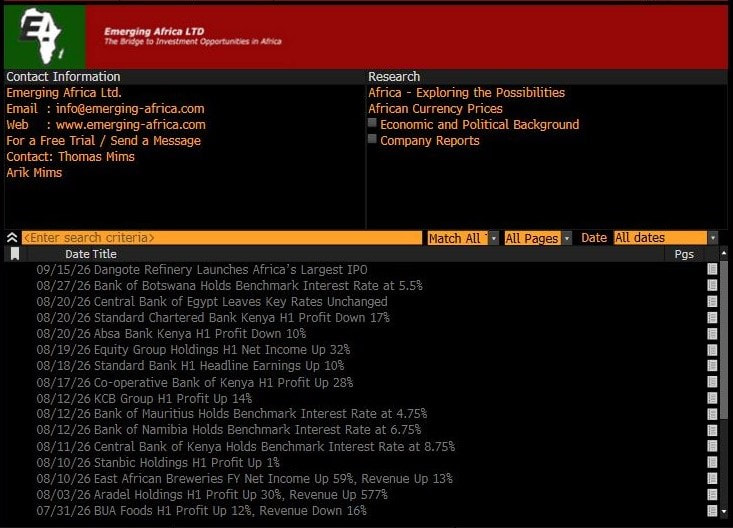The image size is (733, 528).
Task: Click info@emerging-africa.com email link
Action: [130, 108]
